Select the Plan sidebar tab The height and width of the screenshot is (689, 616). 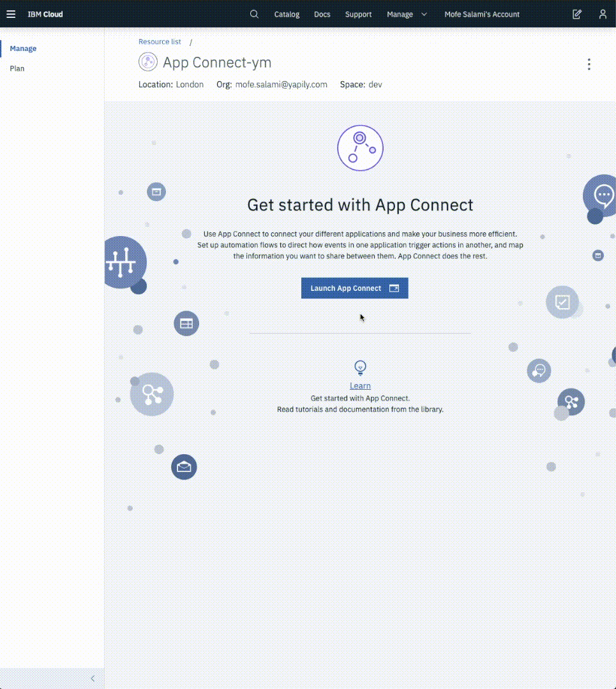pyautogui.click(x=17, y=68)
